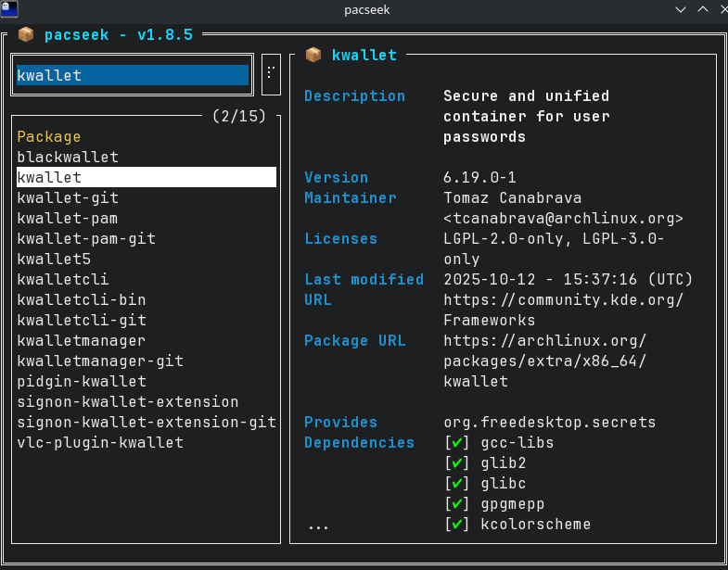Click the window icon in title bar
The height and width of the screenshot is (570, 728).
pos(10,9)
